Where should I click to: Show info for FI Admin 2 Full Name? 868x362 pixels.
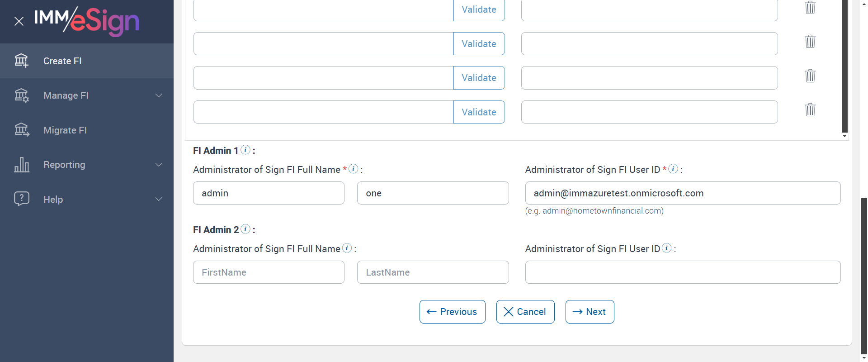coord(347,248)
